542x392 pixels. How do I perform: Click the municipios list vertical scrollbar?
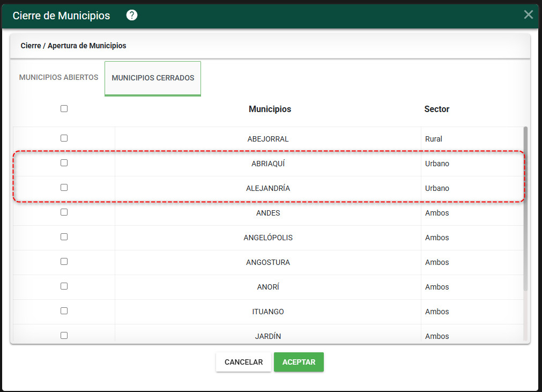525,209
